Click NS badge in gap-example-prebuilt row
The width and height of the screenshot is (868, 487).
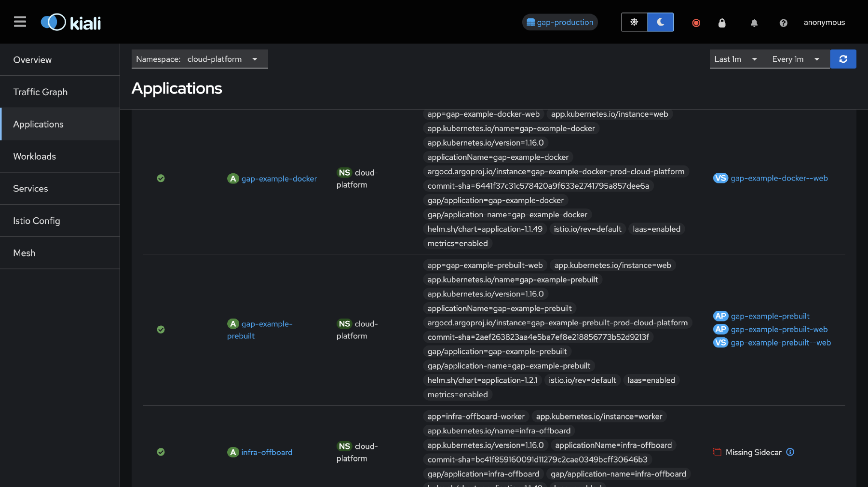(344, 324)
